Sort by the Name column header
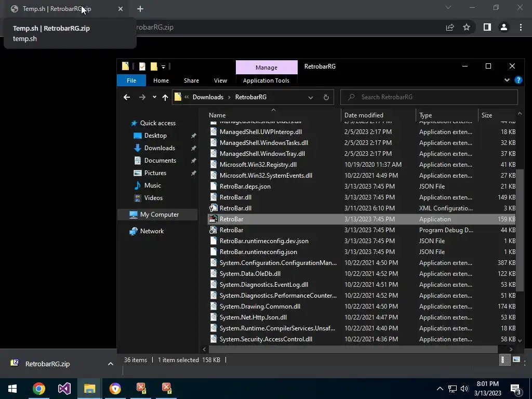 tap(273, 115)
